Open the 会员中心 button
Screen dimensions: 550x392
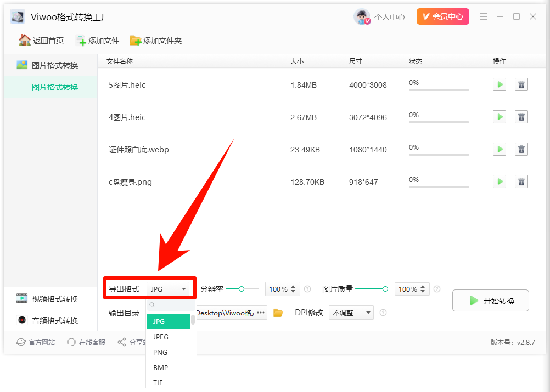point(442,16)
